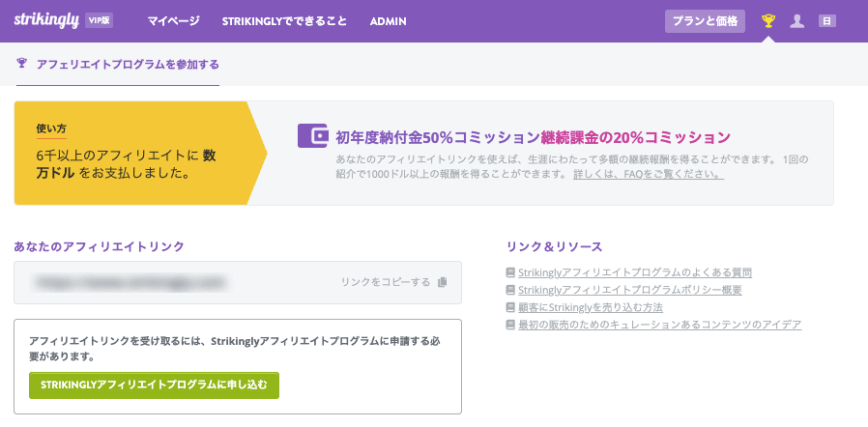868x427 pixels.
Task: Click リンク＆リソース heading
Action: 554,246
